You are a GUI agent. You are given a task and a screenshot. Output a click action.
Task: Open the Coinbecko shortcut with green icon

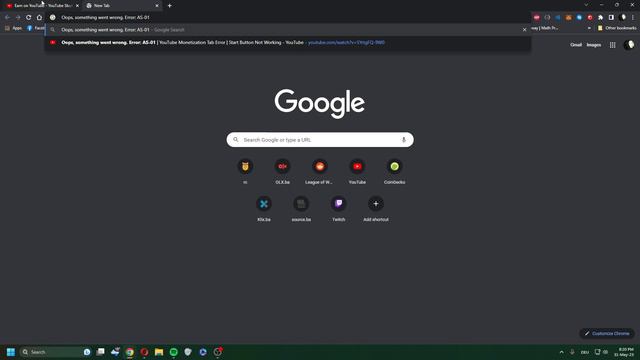click(x=394, y=171)
